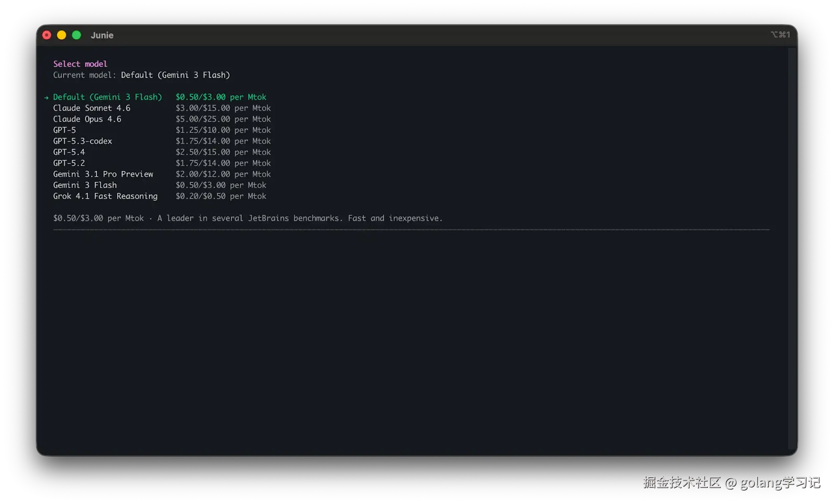Pick the Claude Opus 4.6 model
834x504 pixels.
click(x=87, y=119)
